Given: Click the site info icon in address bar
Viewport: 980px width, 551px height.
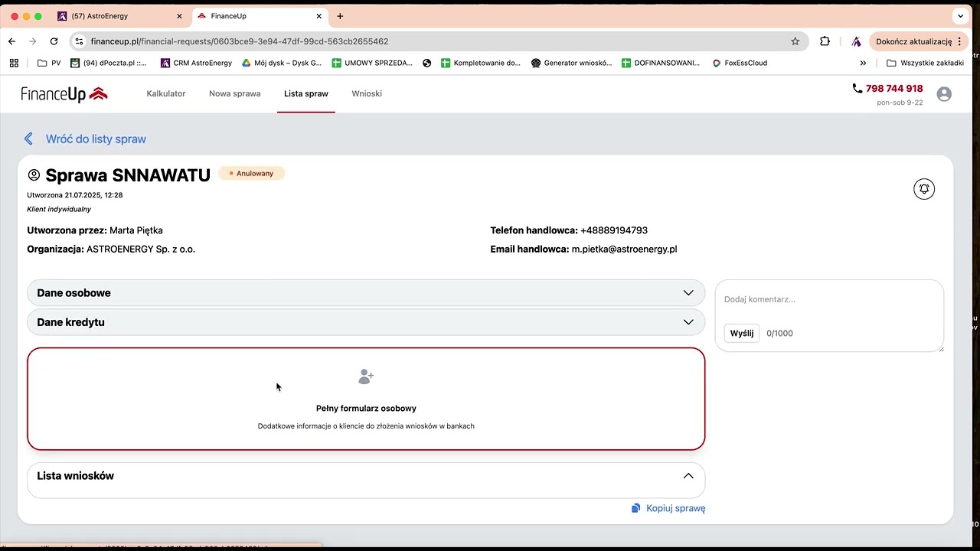Looking at the screenshot, I should [x=79, y=41].
